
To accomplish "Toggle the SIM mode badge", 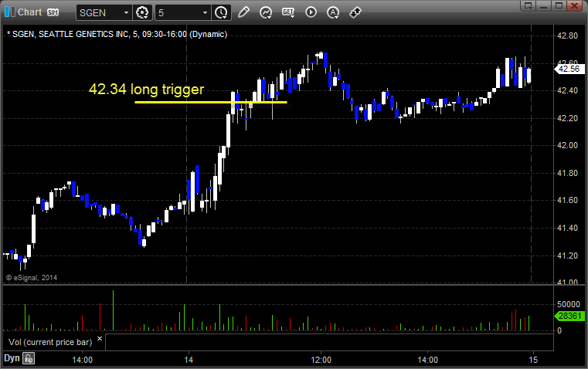I will pyautogui.click(x=53, y=12).
